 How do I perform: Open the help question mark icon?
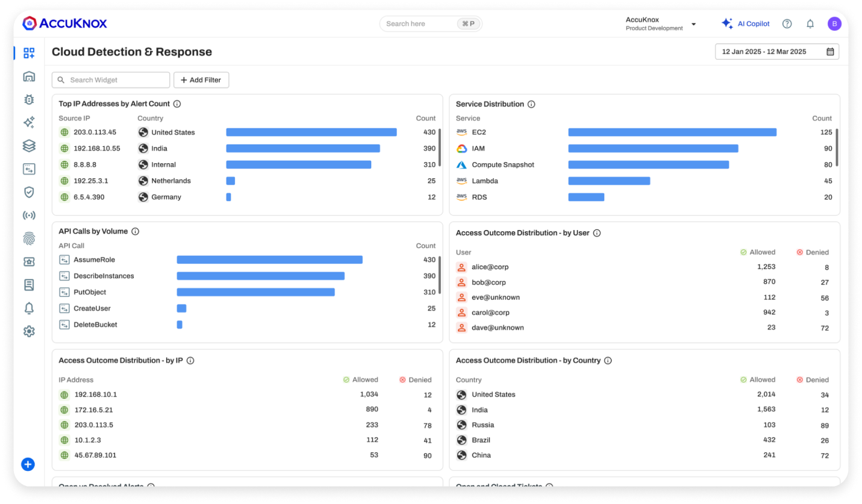[787, 24]
